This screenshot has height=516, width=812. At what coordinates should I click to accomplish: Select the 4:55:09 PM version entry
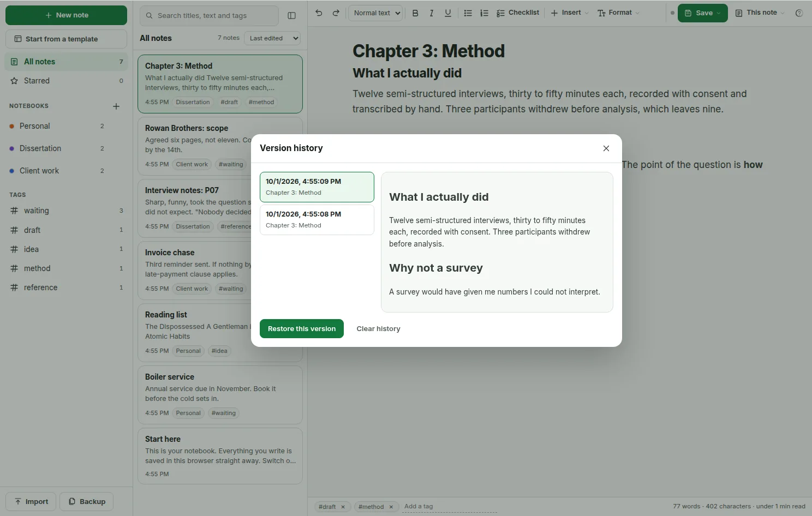317,187
